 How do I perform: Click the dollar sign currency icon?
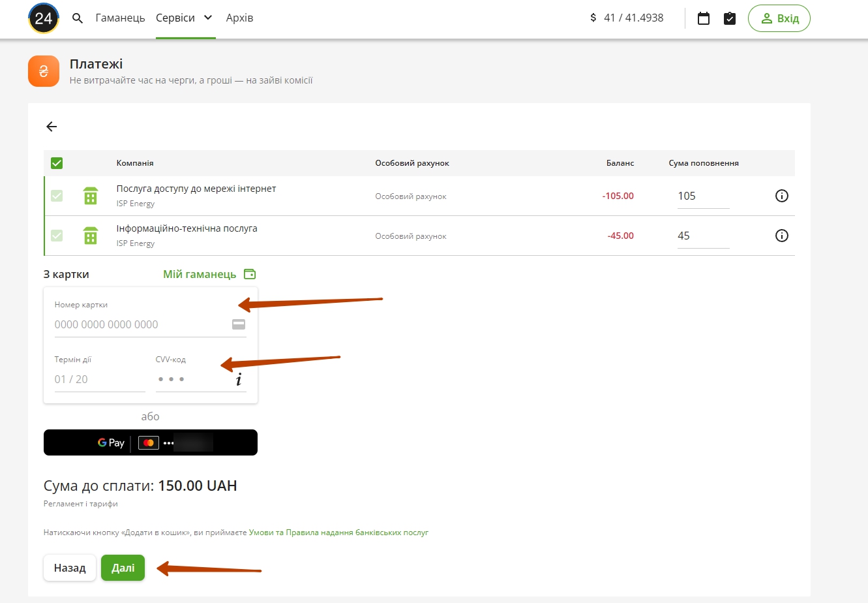[x=593, y=18]
